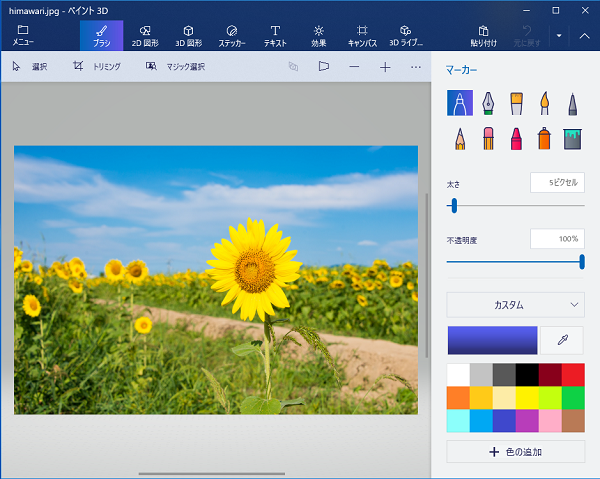Click the zoom in plus icon
The image size is (600, 479).
pos(385,67)
